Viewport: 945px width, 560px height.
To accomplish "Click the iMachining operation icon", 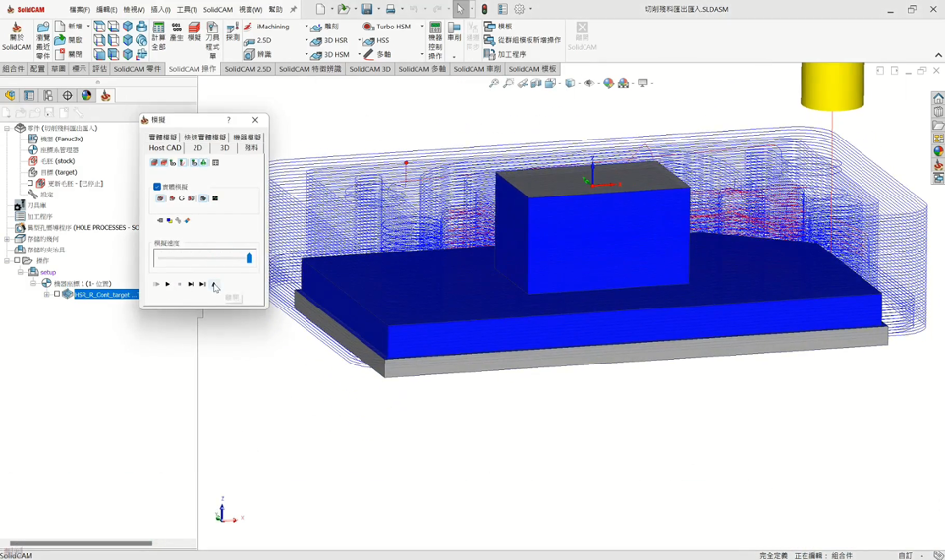I will tap(250, 27).
